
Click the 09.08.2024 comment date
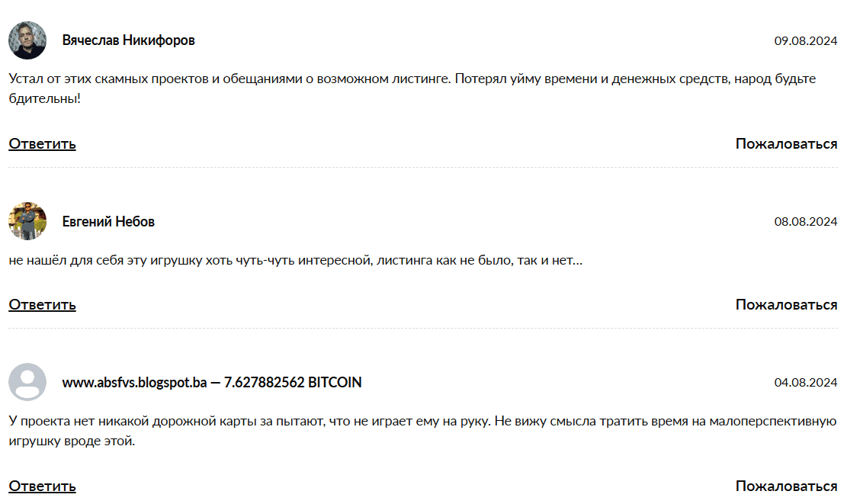point(805,41)
